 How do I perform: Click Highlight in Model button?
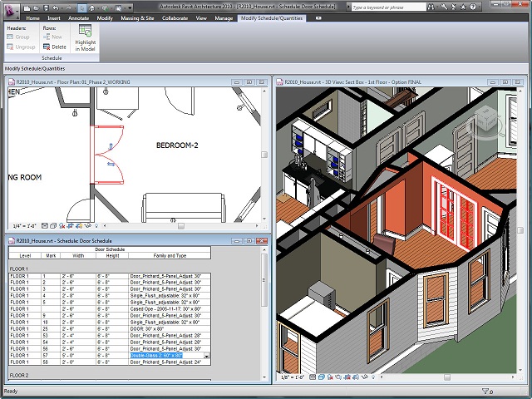[85, 38]
